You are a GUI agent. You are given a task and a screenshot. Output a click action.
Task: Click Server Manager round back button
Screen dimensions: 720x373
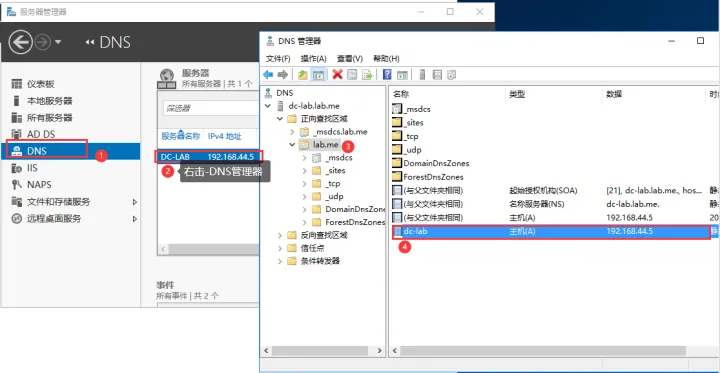pyautogui.click(x=21, y=43)
